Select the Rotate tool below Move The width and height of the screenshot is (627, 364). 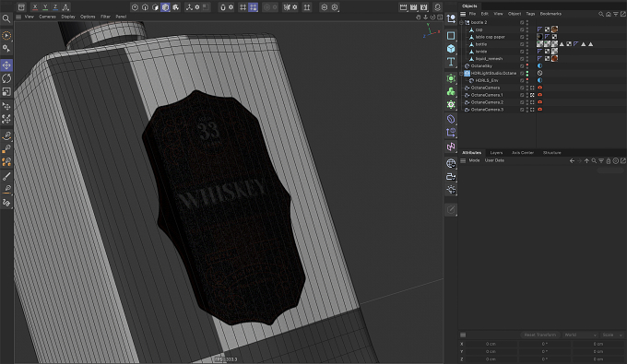[x=6, y=78]
